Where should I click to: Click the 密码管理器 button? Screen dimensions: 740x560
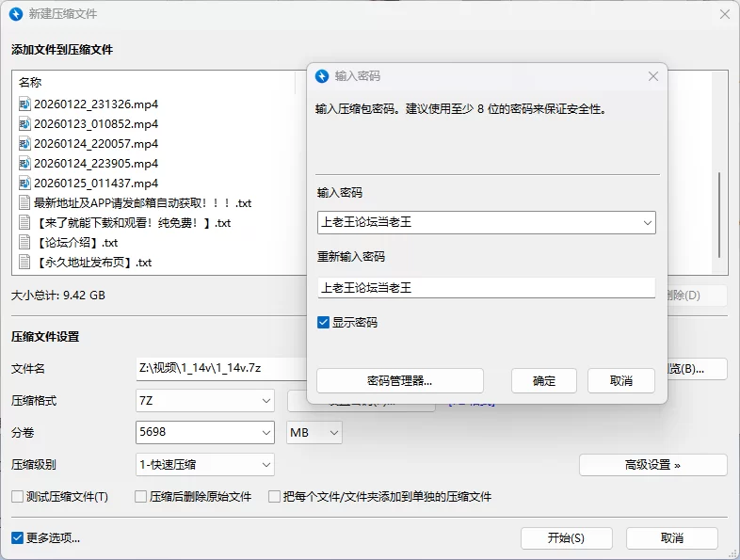pos(400,381)
